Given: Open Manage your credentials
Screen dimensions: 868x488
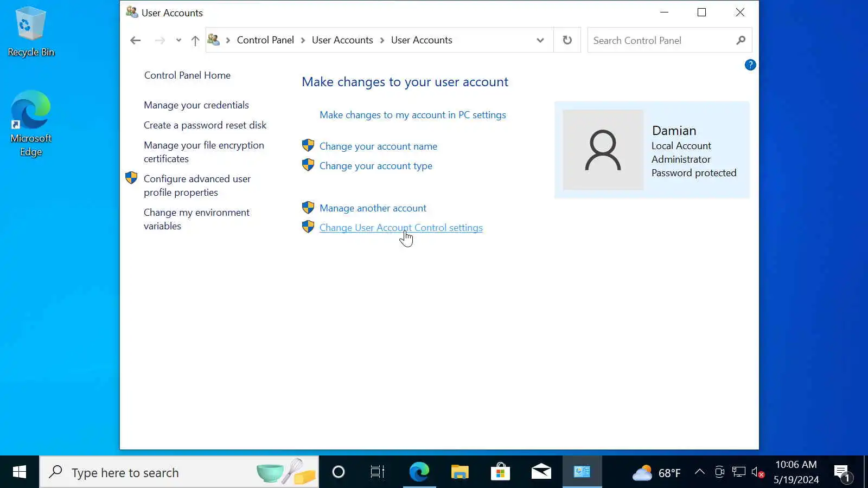Looking at the screenshot, I should tap(196, 105).
